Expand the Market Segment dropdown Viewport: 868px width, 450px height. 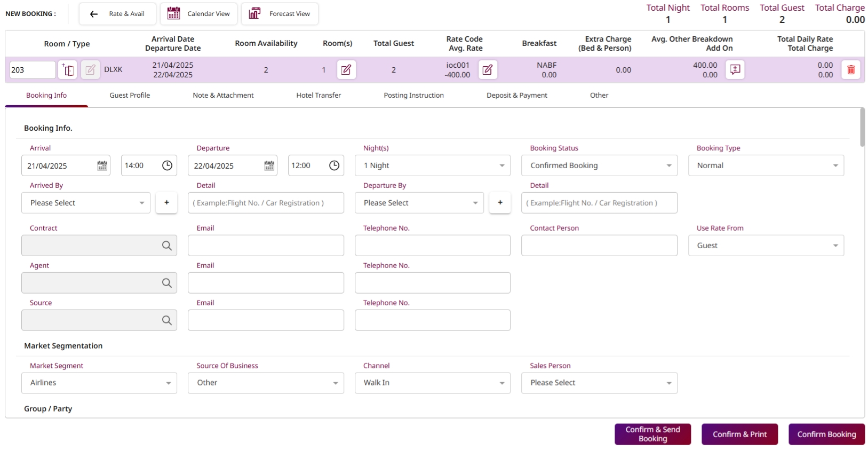pos(99,383)
